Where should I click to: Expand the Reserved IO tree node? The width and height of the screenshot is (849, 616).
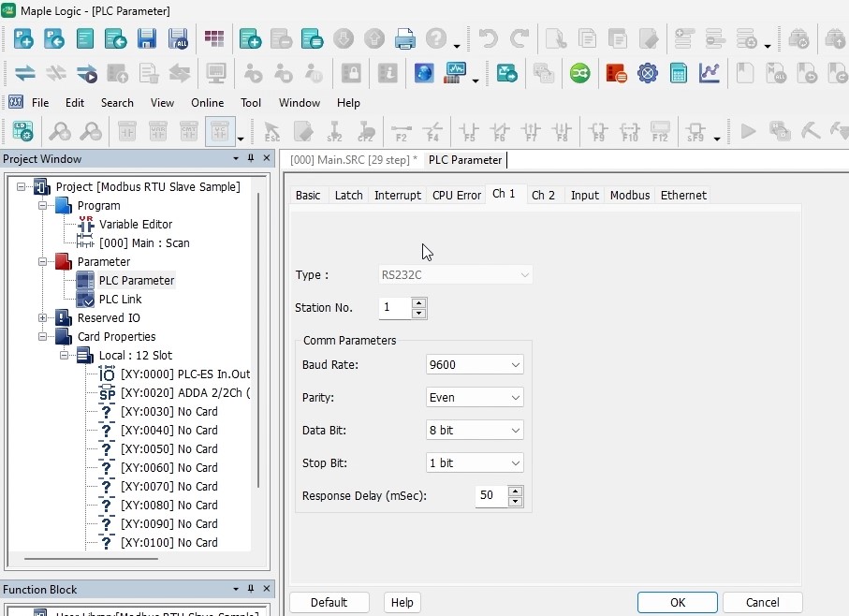[x=42, y=317]
